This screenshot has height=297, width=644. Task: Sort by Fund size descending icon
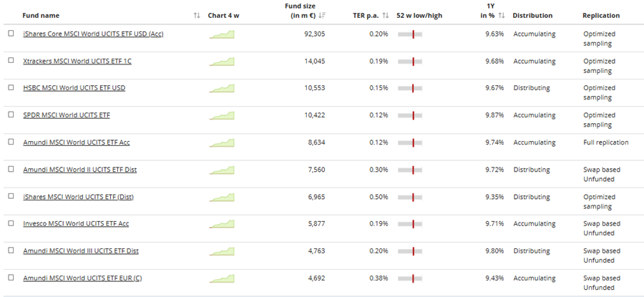click(322, 16)
